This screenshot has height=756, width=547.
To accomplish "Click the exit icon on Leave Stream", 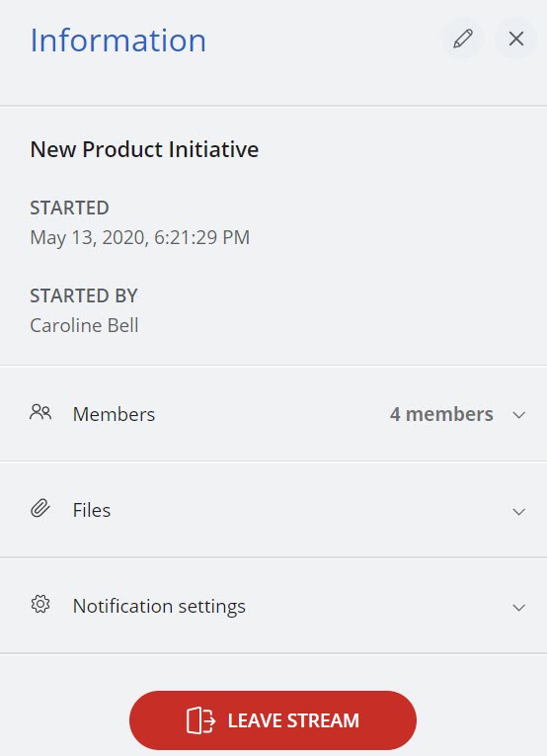I will click(x=200, y=720).
